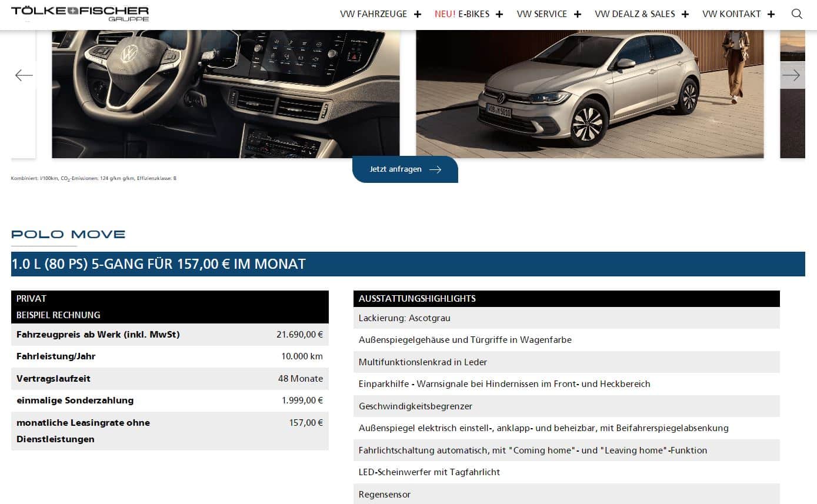Open NEU! E-BIKES menu
Screen dimensions: 817x504
click(462, 14)
